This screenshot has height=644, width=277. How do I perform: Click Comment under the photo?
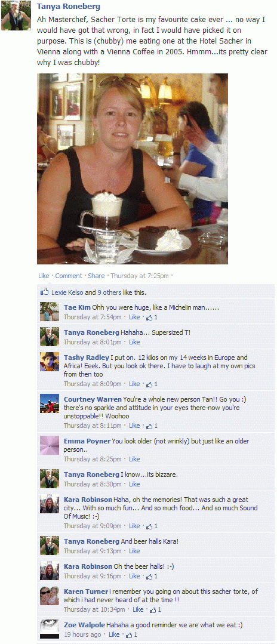click(69, 276)
